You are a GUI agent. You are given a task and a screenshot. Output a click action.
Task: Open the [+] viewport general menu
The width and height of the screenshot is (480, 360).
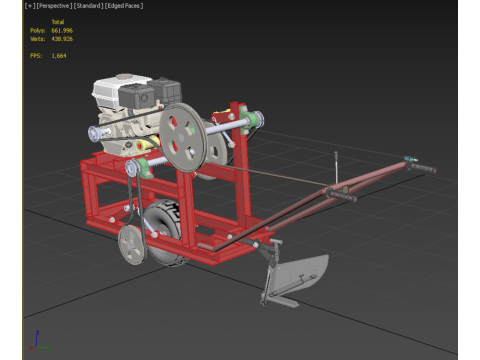pyautogui.click(x=30, y=6)
